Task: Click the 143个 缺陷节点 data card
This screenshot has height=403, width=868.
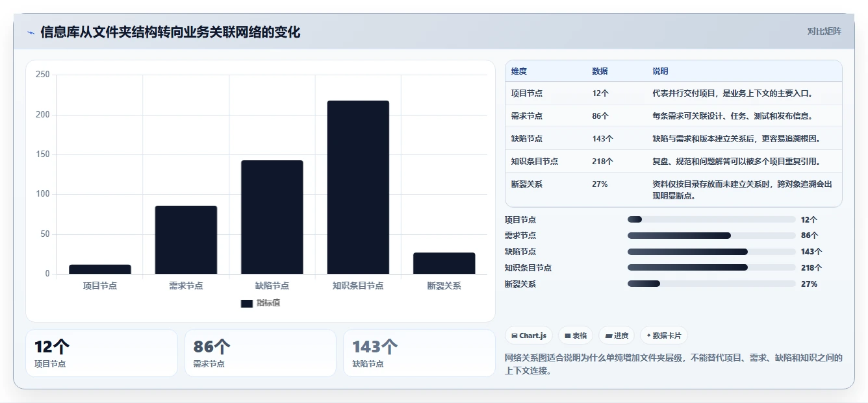Action: tap(419, 353)
